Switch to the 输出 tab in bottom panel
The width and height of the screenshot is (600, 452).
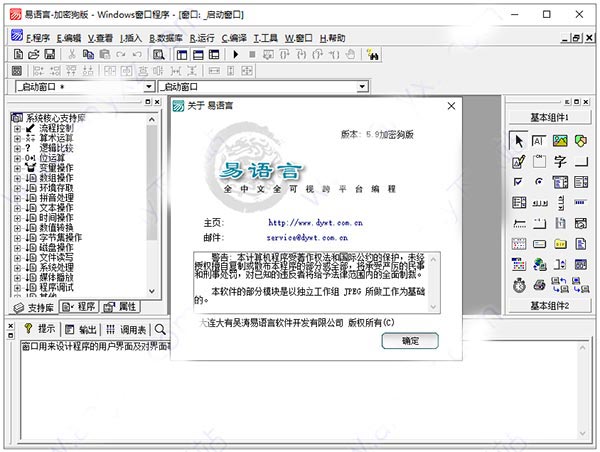point(81,329)
